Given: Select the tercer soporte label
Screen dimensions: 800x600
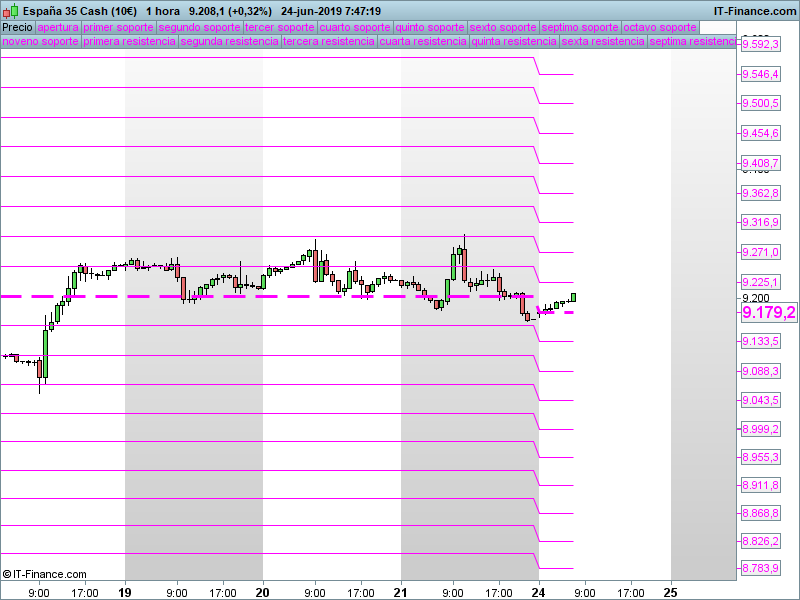Looking at the screenshot, I should click(x=280, y=27).
